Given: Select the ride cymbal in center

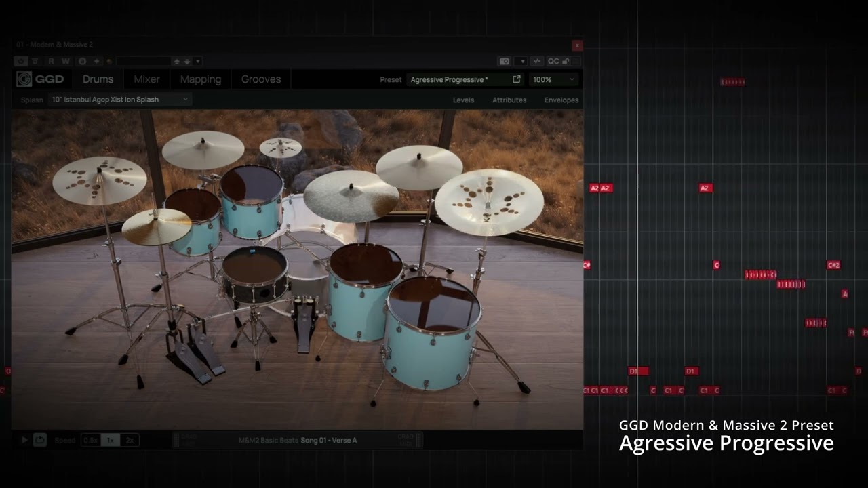Looking at the screenshot, I should (x=351, y=195).
